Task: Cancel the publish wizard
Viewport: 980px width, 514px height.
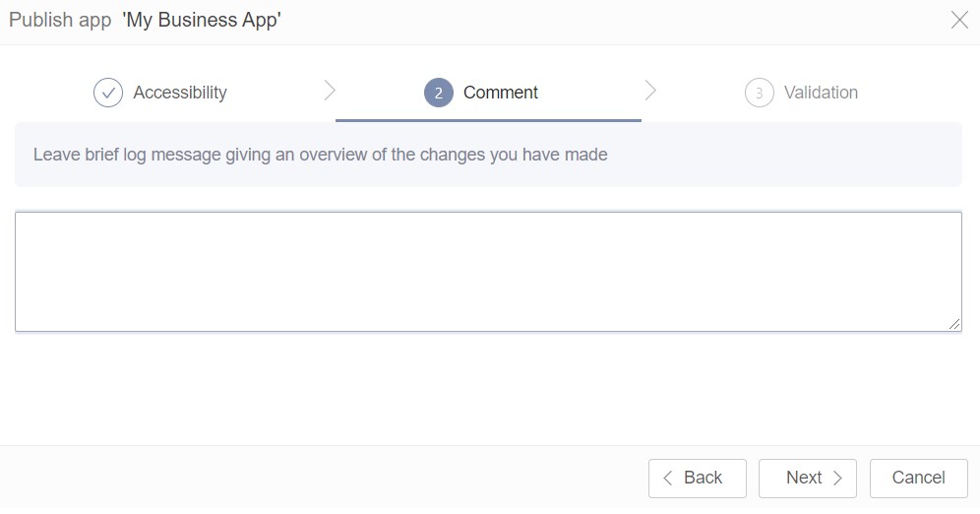Action: 918,479
